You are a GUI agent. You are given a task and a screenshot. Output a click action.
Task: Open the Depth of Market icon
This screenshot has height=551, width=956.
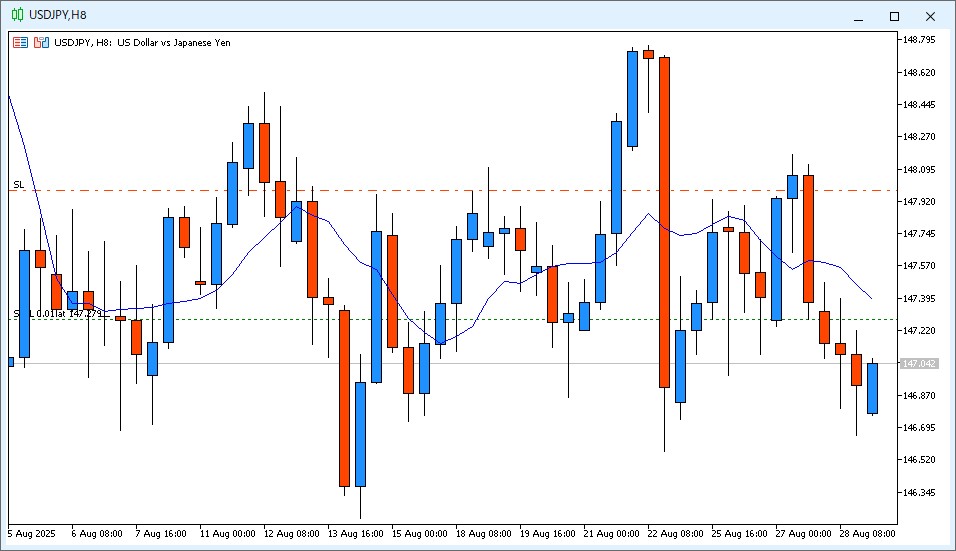coord(41,43)
